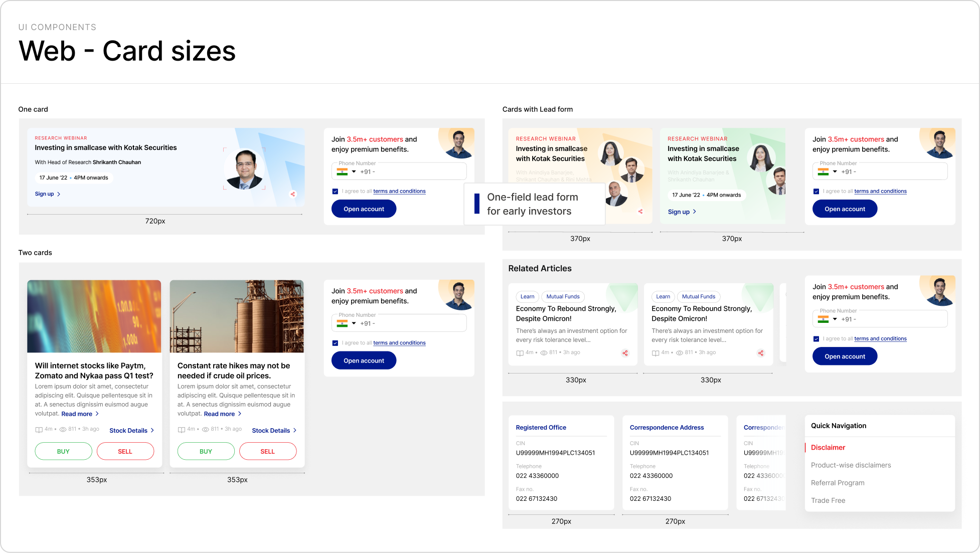Click eye views icon on right Related Articles card

point(680,353)
